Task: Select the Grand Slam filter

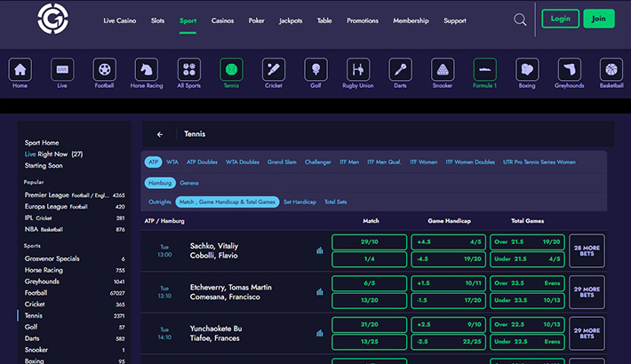Action: point(282,162)
